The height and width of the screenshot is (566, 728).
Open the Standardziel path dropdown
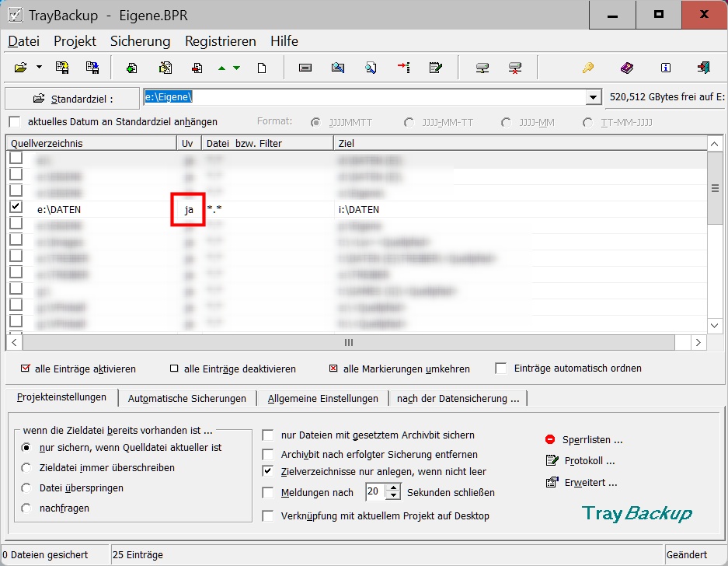click(594, 97)
